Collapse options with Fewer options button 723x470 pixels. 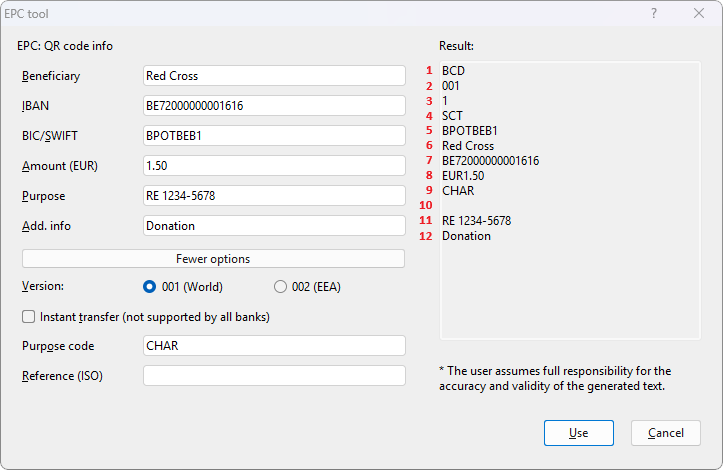point(213,259)
